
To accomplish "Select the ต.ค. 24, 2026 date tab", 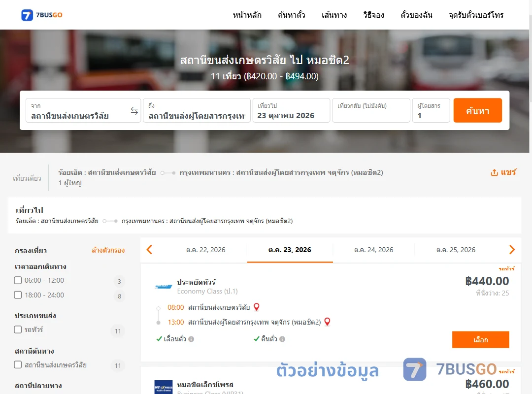I will click(x=373, y=250).
